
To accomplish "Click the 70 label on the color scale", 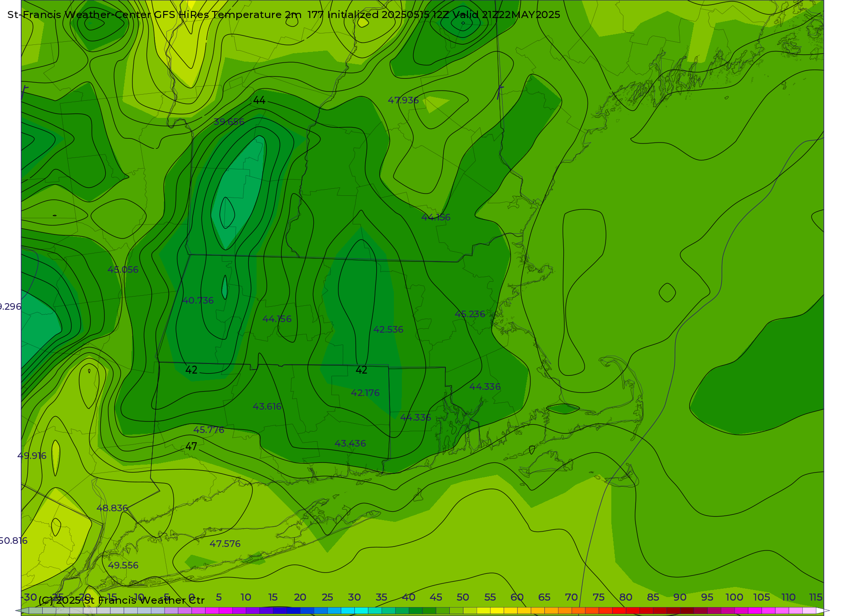I will click(571, 597).
